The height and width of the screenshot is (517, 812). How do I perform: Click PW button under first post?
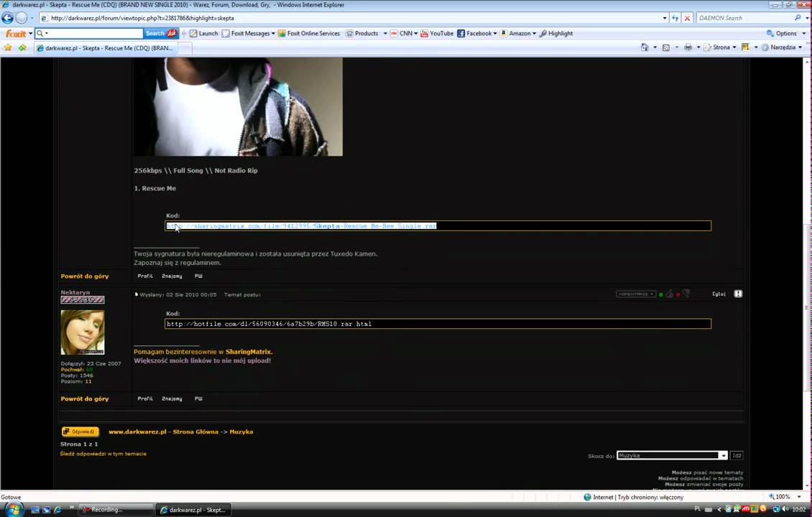point(198,276)
